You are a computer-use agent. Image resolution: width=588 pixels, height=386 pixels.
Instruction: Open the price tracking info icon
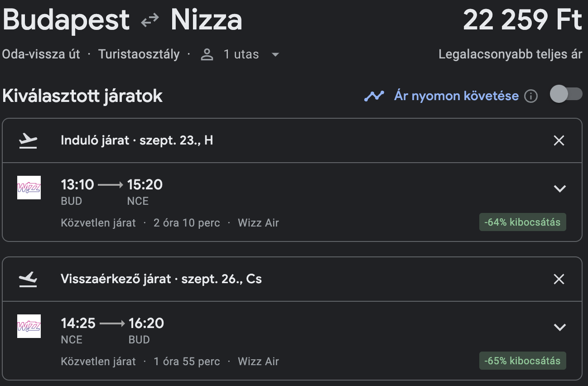point(531,96)
